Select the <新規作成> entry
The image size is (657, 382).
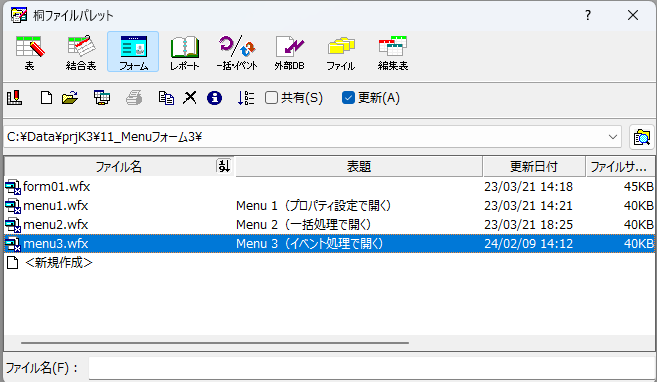[x=59, y=263]
